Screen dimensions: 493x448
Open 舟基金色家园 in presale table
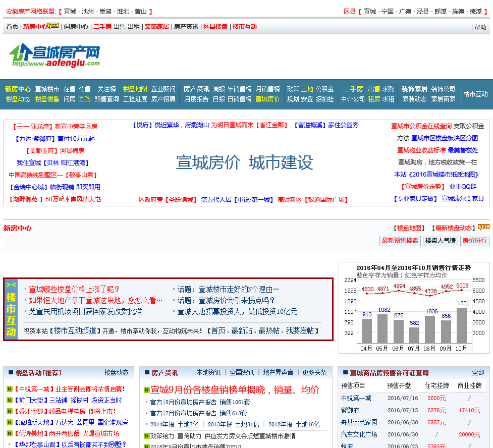click(359, 422)
